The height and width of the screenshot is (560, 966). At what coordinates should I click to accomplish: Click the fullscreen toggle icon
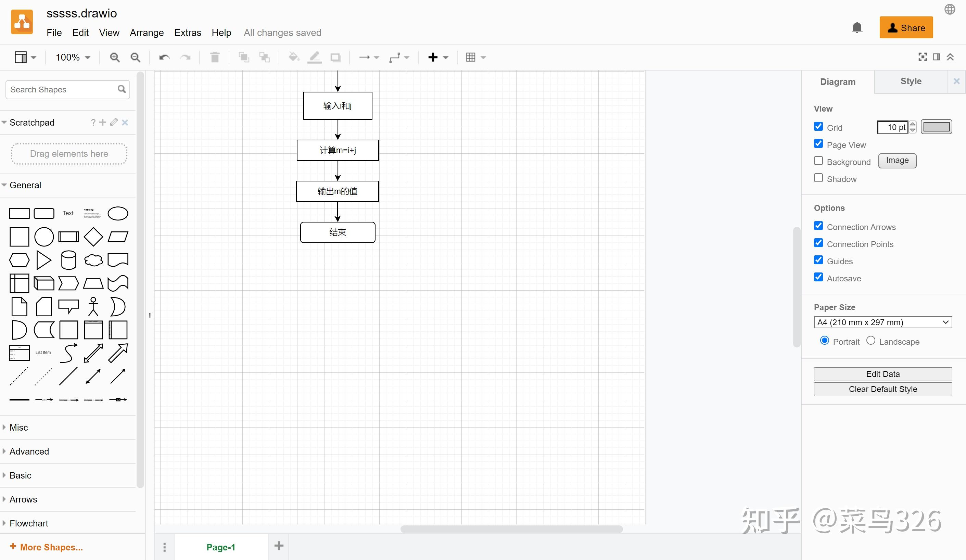(x=923, y=57)
